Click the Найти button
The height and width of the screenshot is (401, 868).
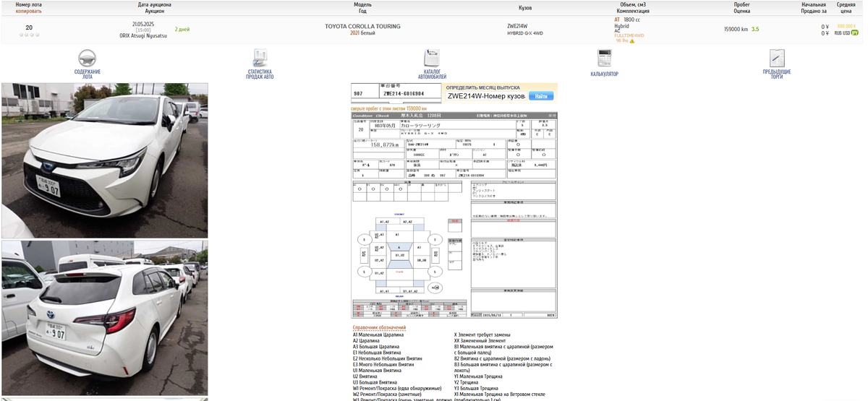[541, 96]
